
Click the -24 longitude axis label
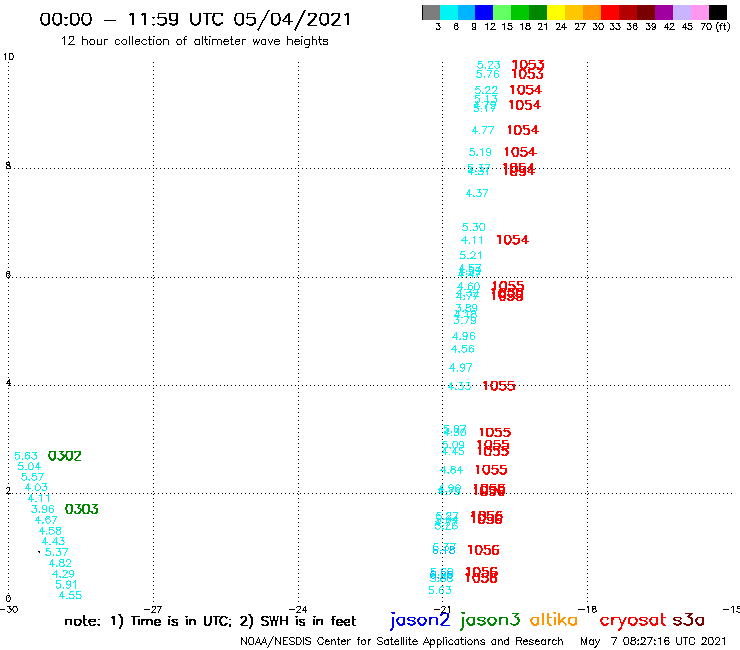[x=297, y=609]
